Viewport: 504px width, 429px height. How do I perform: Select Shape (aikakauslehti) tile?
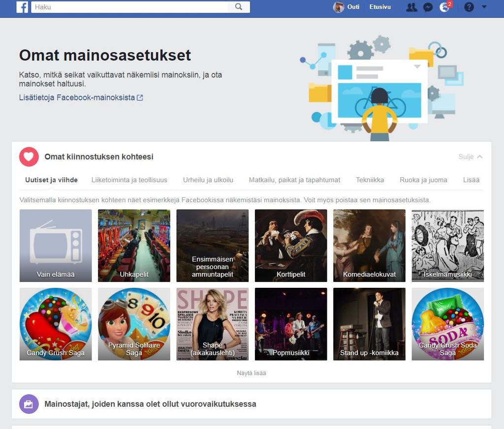[213, 324]
